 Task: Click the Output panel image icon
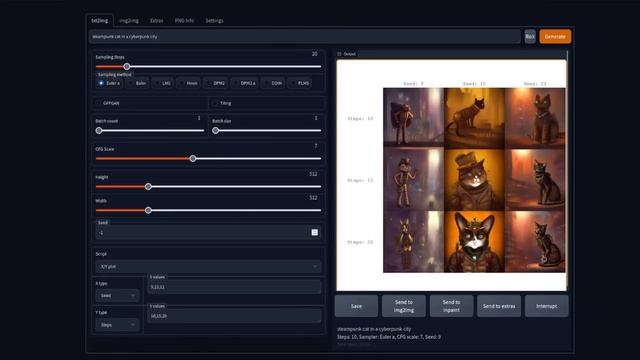click(339, 54)
